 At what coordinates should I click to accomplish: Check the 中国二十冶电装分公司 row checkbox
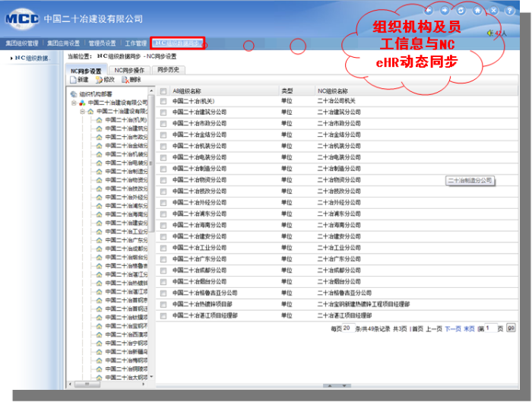point(163,158)
